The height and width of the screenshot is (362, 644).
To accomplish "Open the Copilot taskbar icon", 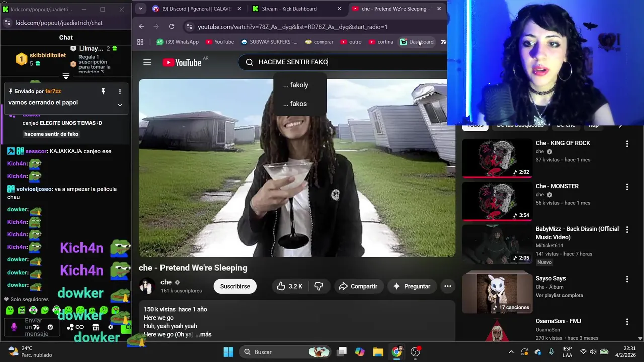I will [x=359, y=352].
